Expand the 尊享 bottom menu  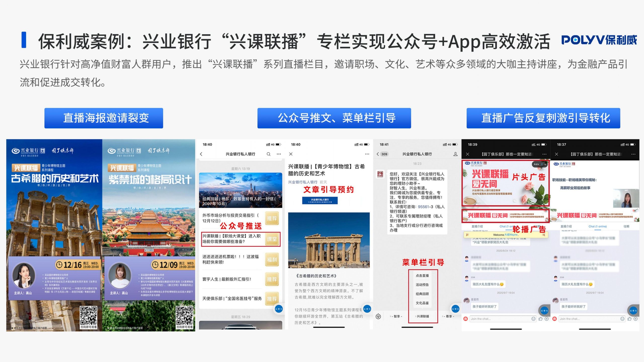click(449, 316)
